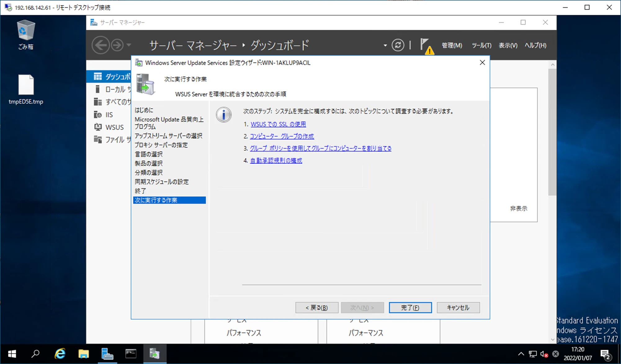Open WSUS role in sidebar
The image size is (621, 364).
[109, 127]
